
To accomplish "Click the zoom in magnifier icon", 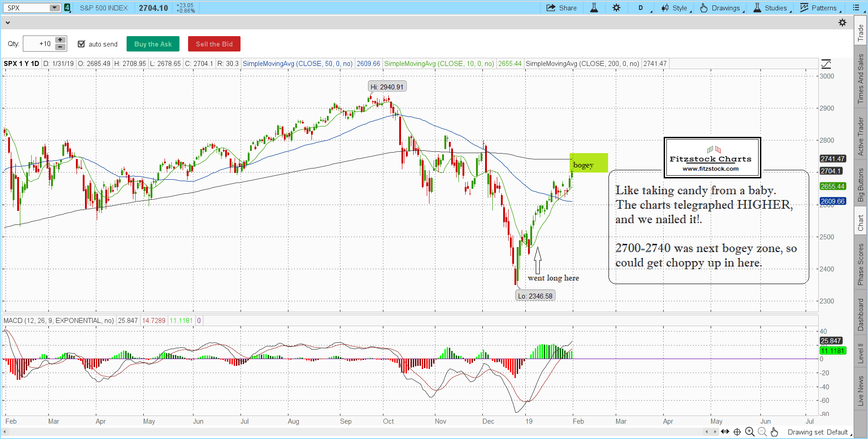I will pyautogui.click(x=750, y=432).
